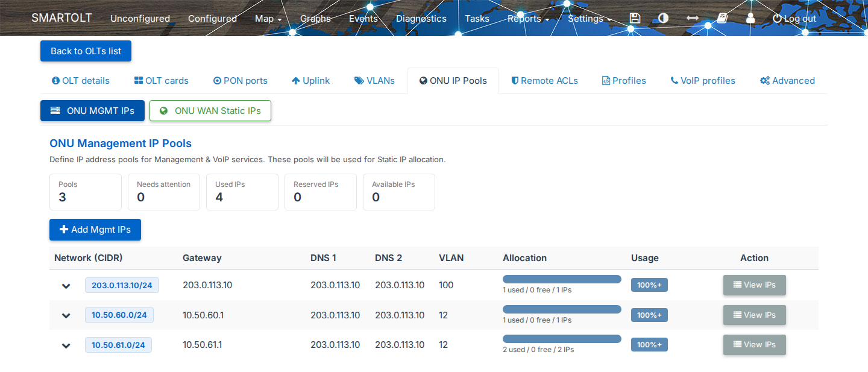Click the 203.0.113.10/24 network badge
This screenshot has height=372, width=868.
[x=122, y=285]
